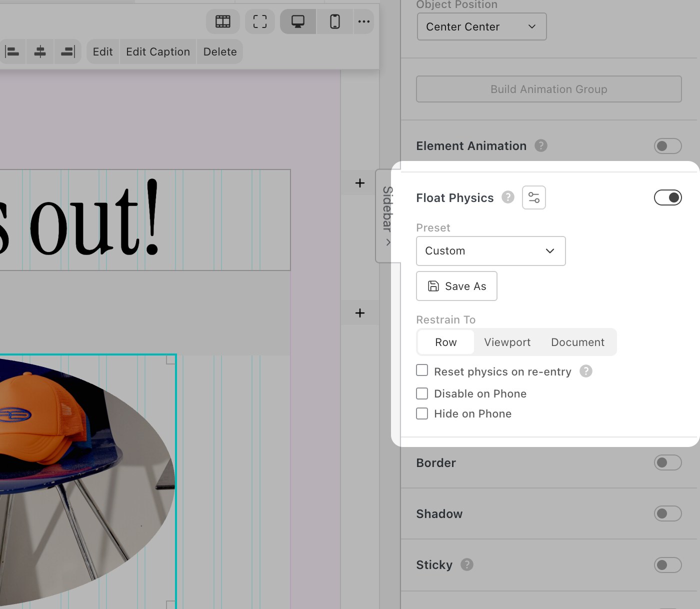This screenshot has width=700, height=609.
Task: Open Float Physics settings sliders icon
Action: 534,197
